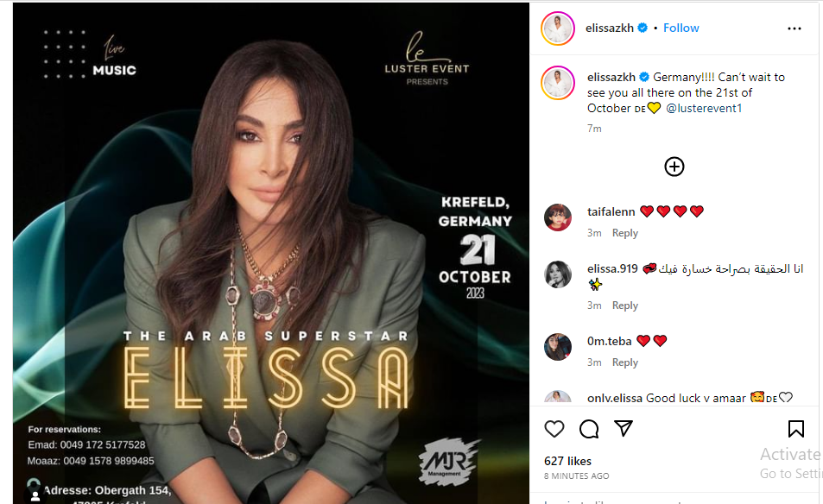Like the post with the heart icon
Image resolution: width=823 pixels, height=504 pixels.
(554, 429)
